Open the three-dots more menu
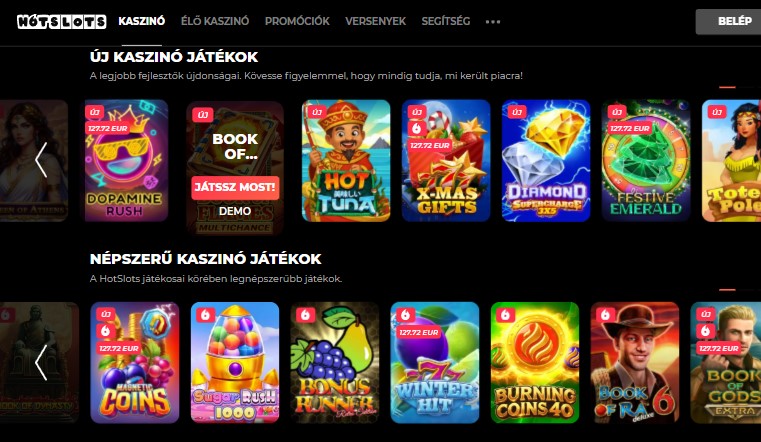Image resolution: width=761 pixels, height=442 pixels. (x=493, y=21)
